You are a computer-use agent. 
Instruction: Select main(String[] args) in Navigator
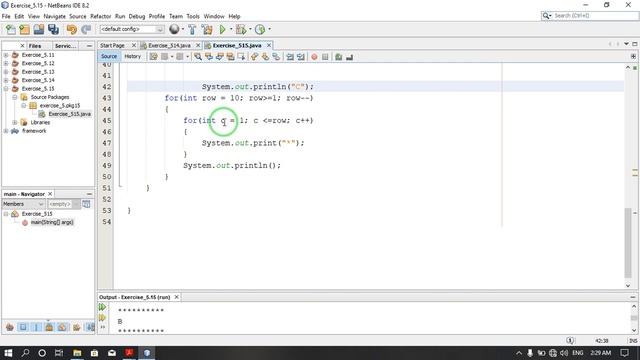(x=52, y=222)
